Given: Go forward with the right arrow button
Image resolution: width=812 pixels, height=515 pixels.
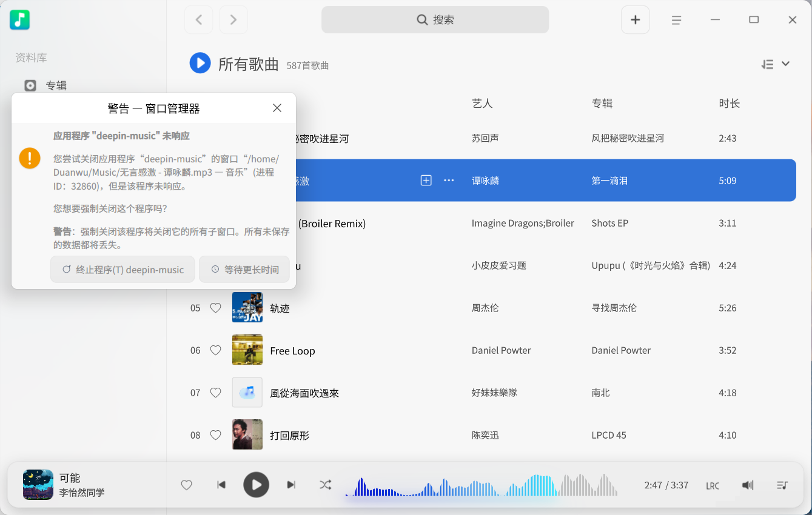Looking at the screenshot, I should tap(233, 20).
